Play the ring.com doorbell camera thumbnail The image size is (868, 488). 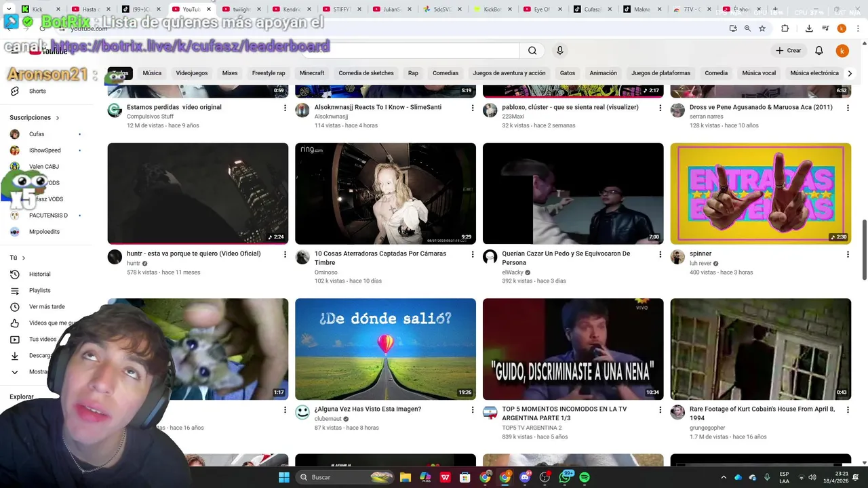pyautogui.click(x=385, y=193)
